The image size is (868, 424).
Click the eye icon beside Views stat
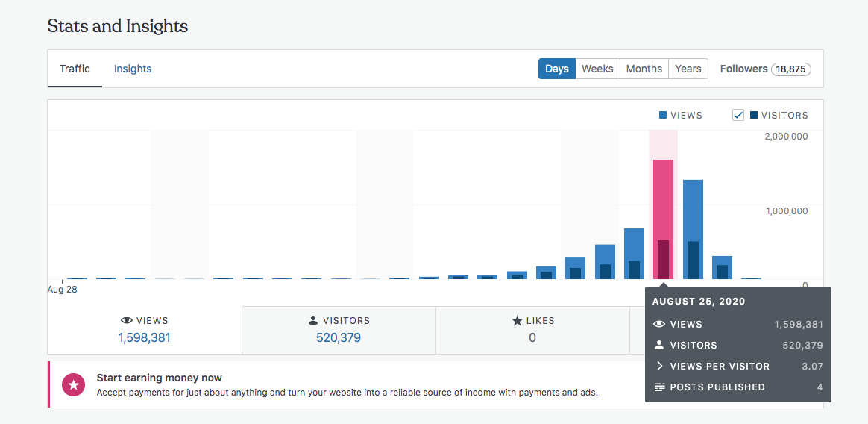pyautogui.click(x=127, y=321)
